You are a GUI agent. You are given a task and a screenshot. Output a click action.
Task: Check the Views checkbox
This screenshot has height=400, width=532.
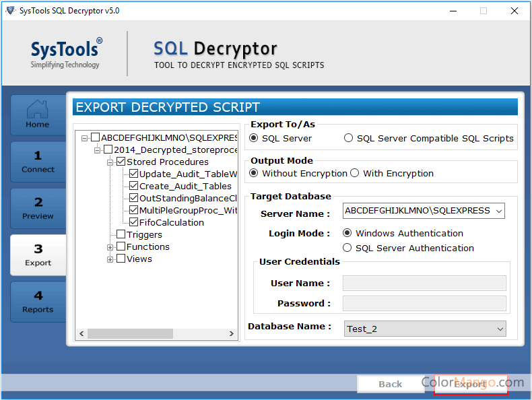coord(121,259)
